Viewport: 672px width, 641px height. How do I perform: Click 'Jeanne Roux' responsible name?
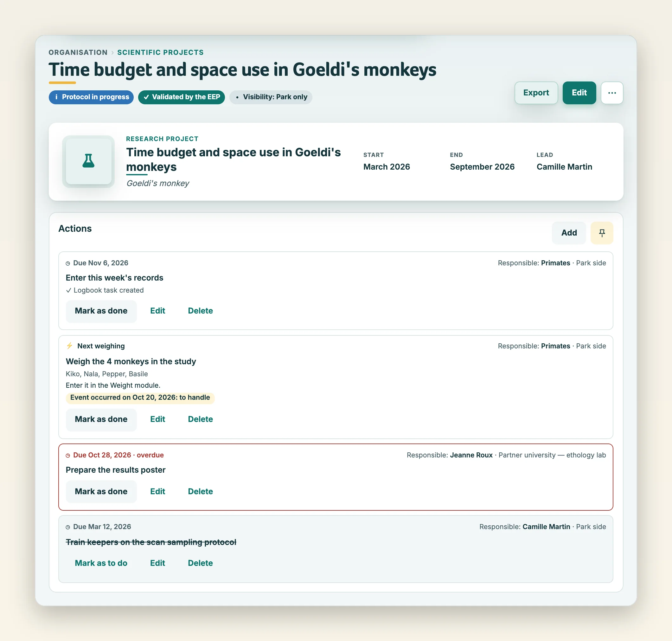point(471,455)
